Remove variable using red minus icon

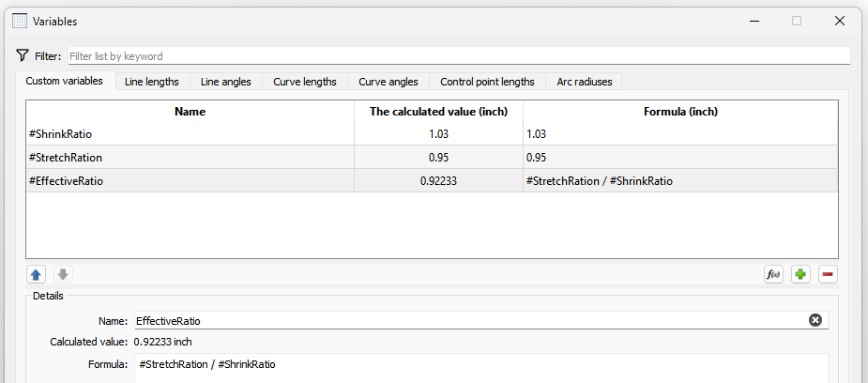point(828,274)
